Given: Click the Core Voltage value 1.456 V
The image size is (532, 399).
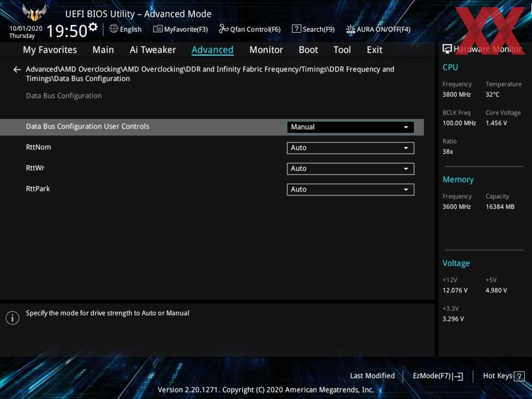Looking at the screenshot, I should tap(496, 123).
